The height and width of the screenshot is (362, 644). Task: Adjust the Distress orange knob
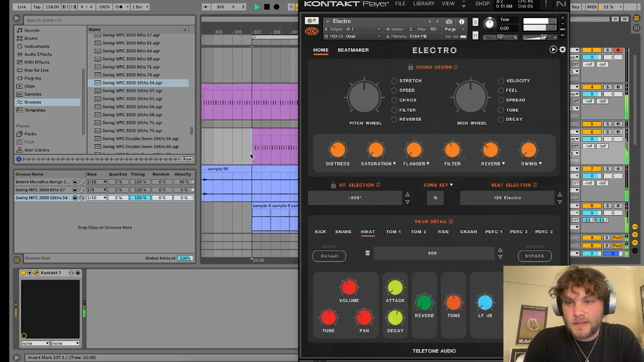(x=338, y=150)
